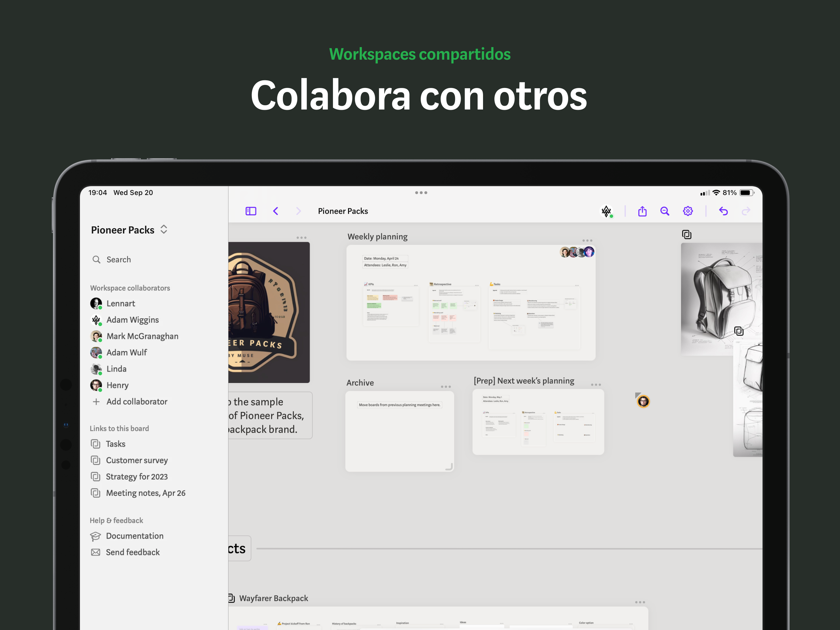Open the Tasks board link
Image resolution: width=840 pixels, height=630 pixels.
(x=115, y=444)
